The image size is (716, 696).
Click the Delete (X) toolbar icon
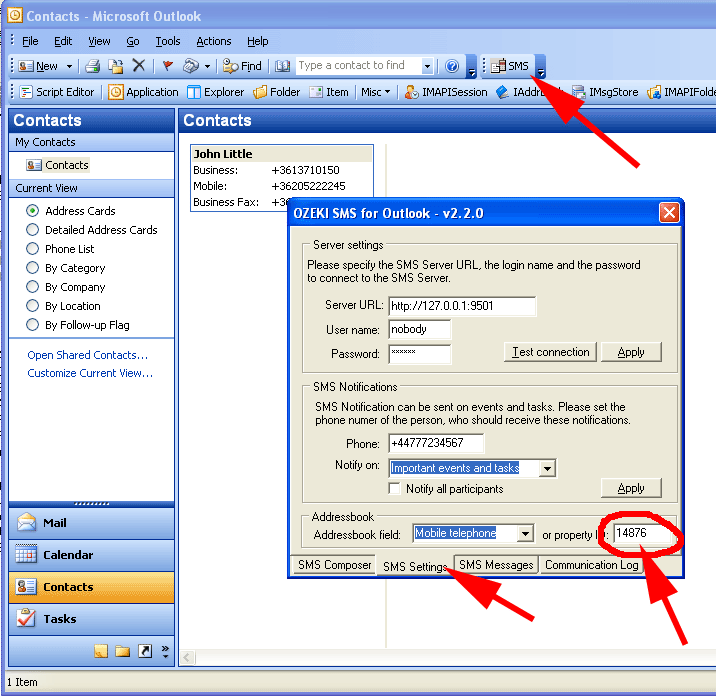(x=138, y=66)
